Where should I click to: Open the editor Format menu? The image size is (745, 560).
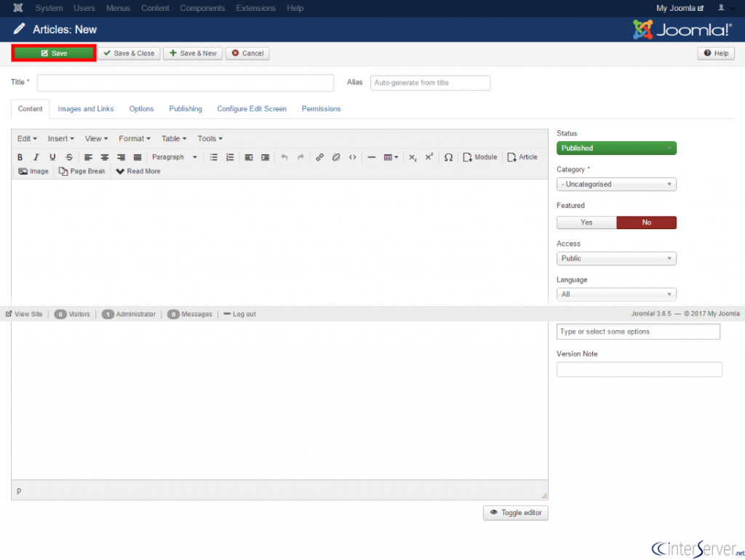[x=135, y=139]
